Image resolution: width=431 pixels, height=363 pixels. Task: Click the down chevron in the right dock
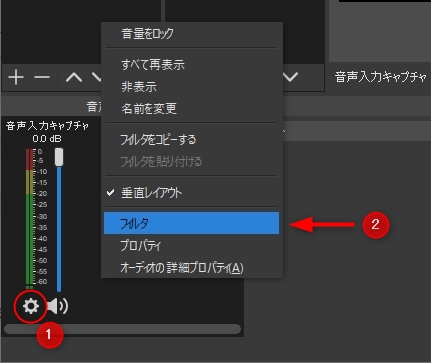click(x=291, y=77)
